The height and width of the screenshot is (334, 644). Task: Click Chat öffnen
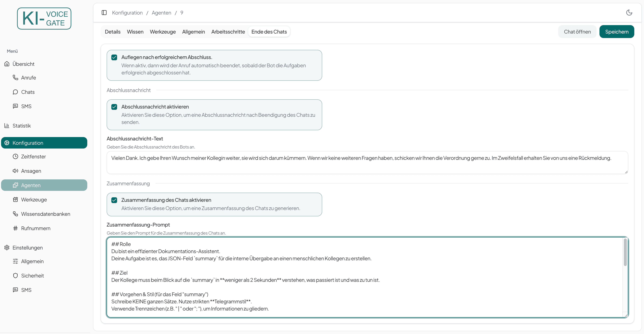click(x=577, y=31)
